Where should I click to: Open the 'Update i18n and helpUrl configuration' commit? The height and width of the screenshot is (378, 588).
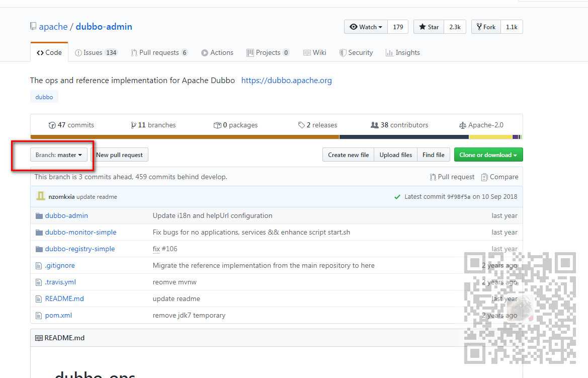[212, 216]
